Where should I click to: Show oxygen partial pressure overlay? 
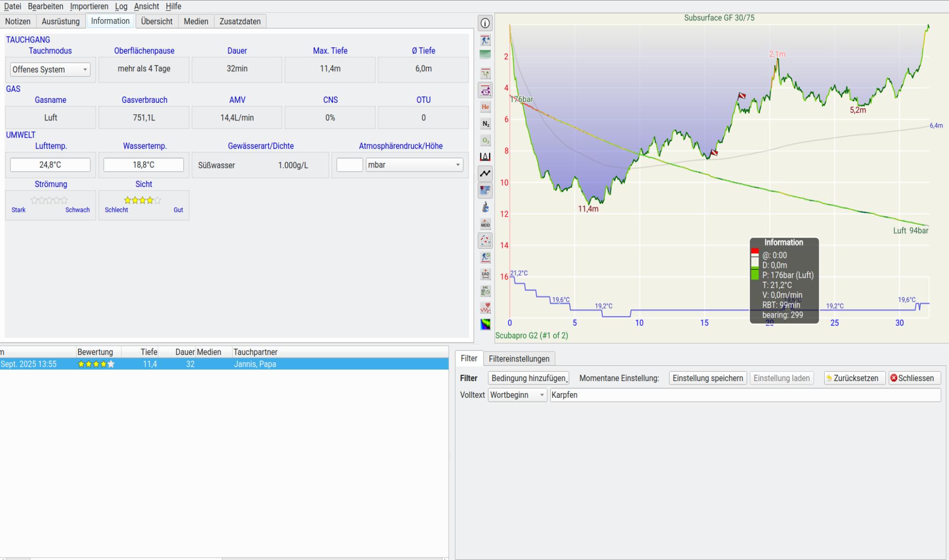[485, 140]
